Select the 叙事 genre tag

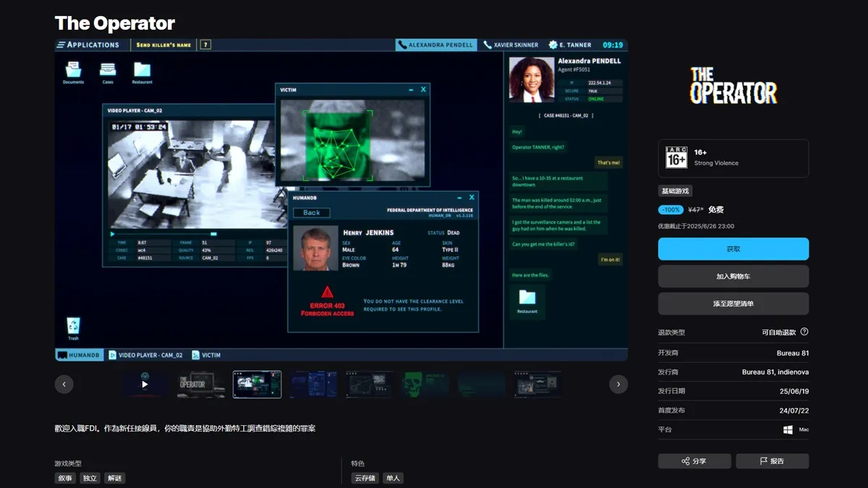pyautogui.click(x=65, y=479)
